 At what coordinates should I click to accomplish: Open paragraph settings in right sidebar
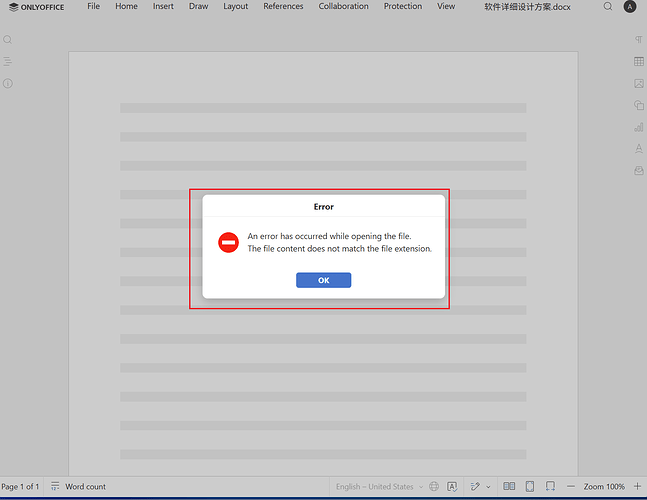639,39
